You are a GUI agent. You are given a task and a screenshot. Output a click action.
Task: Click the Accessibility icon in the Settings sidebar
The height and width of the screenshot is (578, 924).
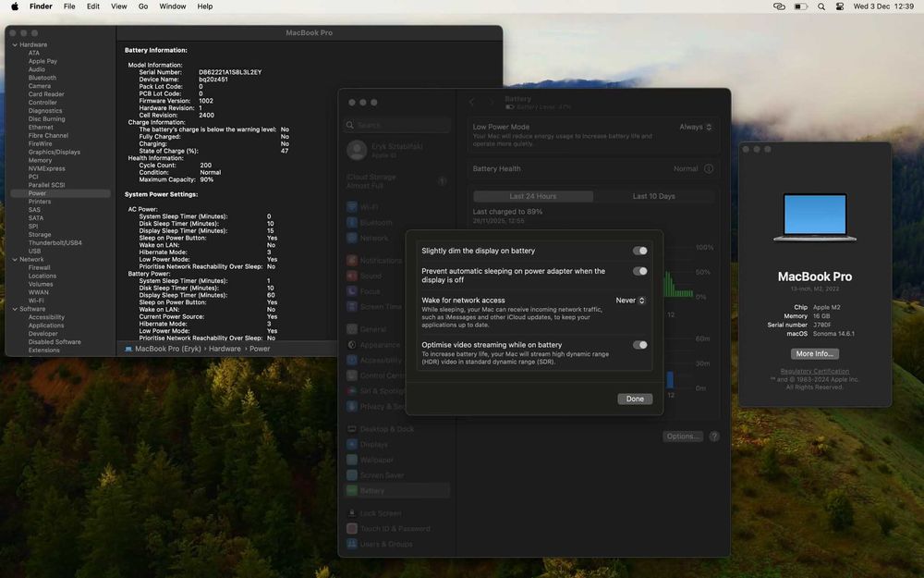(x=352, y=360)
